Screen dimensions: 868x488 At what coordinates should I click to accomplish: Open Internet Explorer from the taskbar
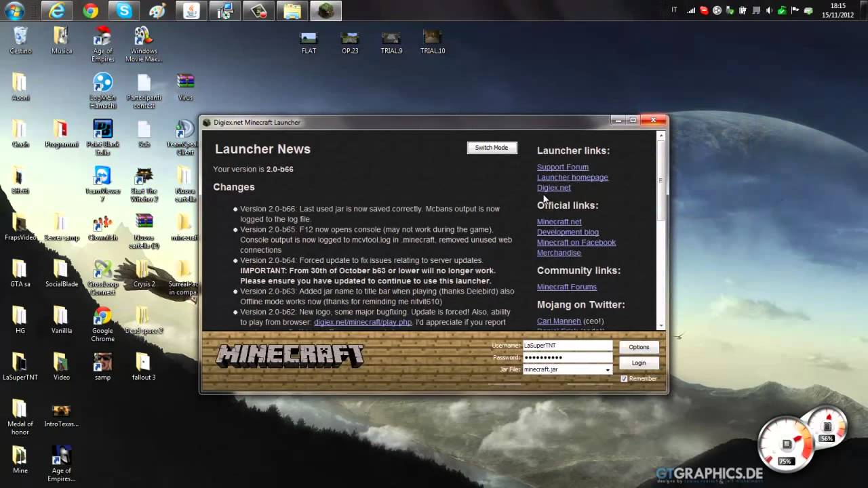pyautogui.click(x=58, y=10)
